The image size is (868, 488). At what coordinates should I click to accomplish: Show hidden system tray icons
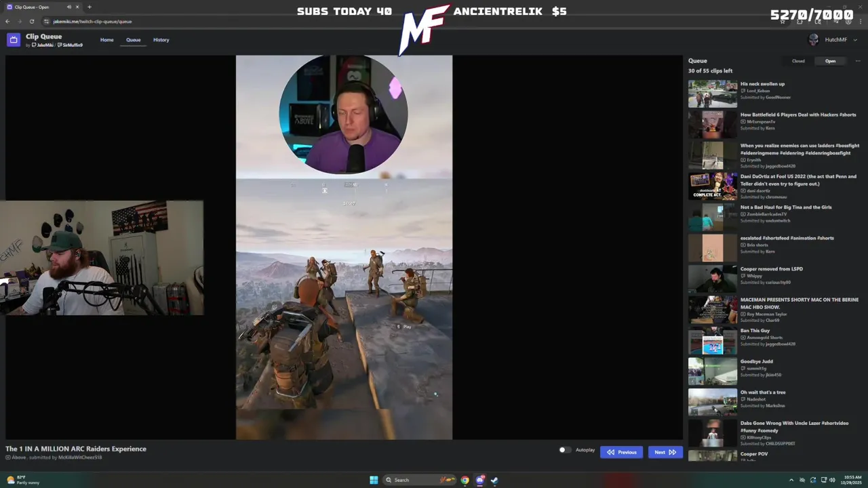[791, 480]
